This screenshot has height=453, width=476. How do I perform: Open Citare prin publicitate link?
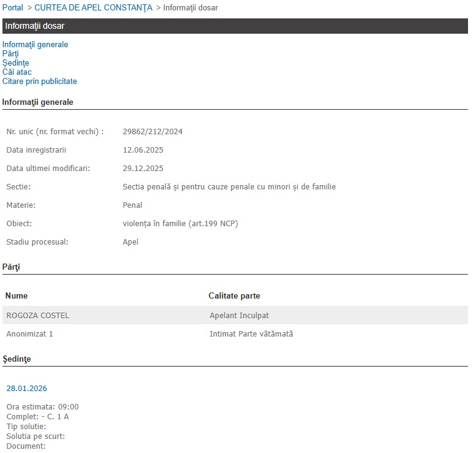pos(39,82)
